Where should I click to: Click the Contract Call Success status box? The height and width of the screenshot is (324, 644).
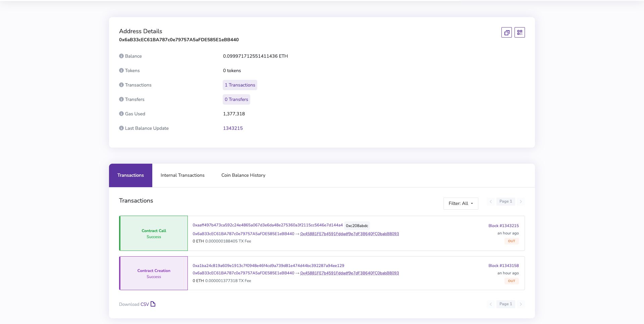coord(154,233)
